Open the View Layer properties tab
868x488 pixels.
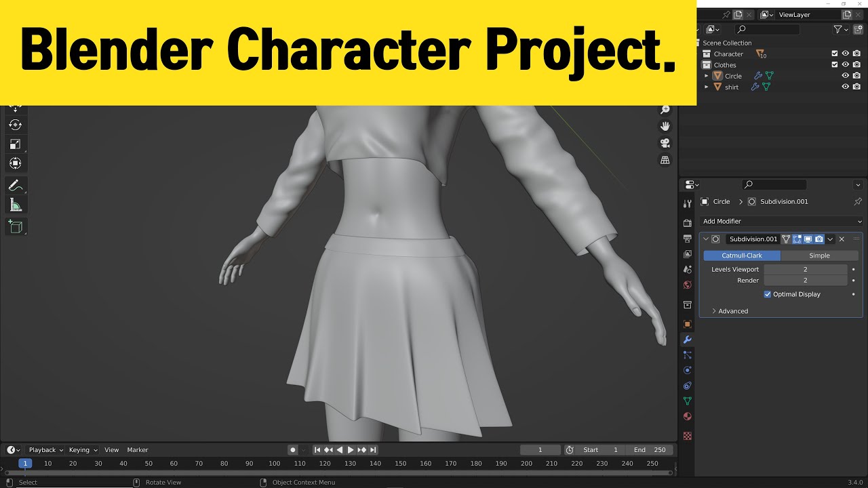click(688, 254)
